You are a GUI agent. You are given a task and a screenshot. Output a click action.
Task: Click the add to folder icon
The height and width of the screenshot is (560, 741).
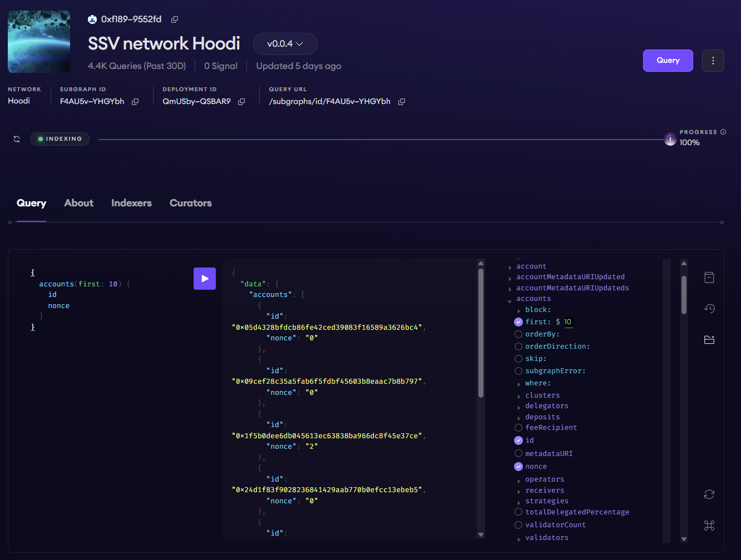(709, 340)
